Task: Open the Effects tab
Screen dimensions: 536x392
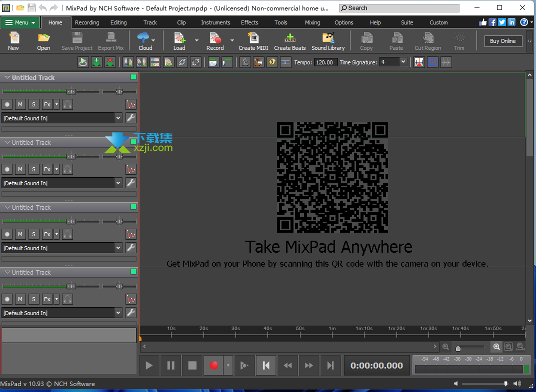Action: click(x=249, y=22)
